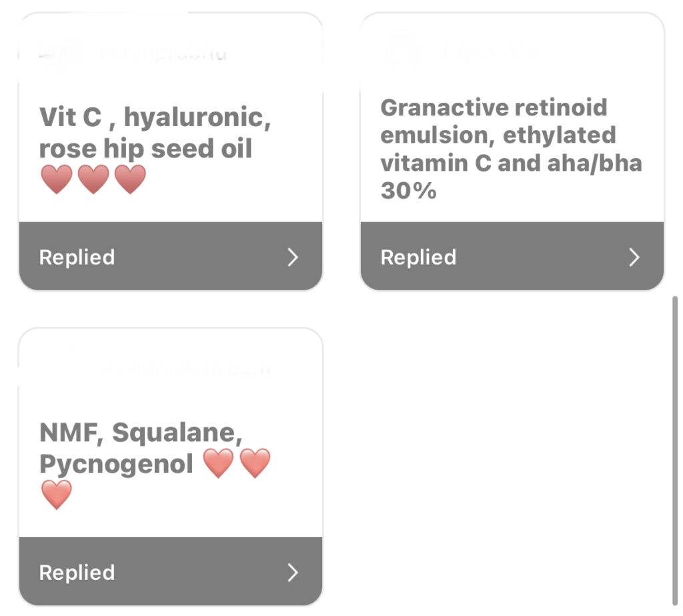Click "rose hip seed oil" text line

(x=145, y=149)
